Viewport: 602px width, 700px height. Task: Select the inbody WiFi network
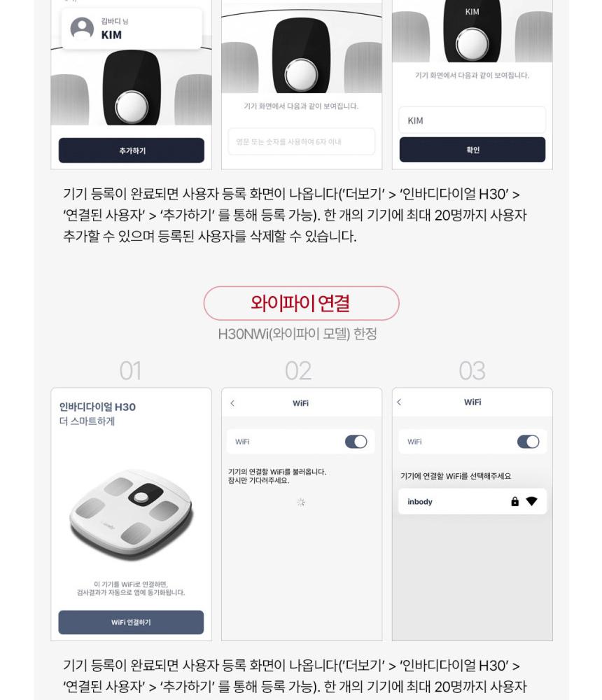472,501
